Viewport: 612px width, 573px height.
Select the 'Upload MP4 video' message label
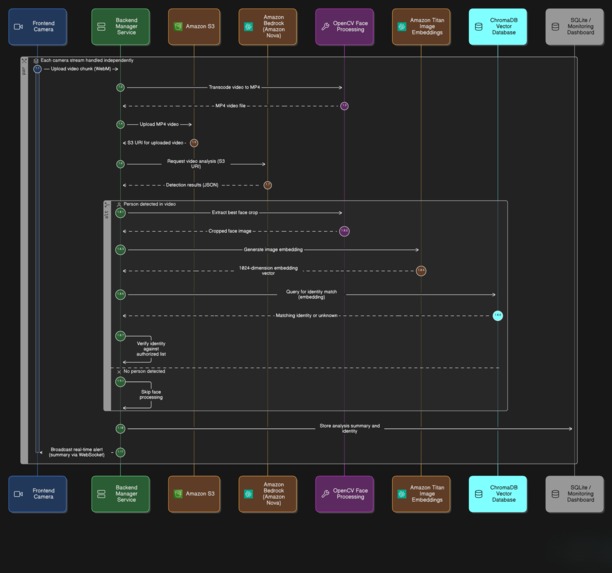pyautogui.click(x=159, y=125)
